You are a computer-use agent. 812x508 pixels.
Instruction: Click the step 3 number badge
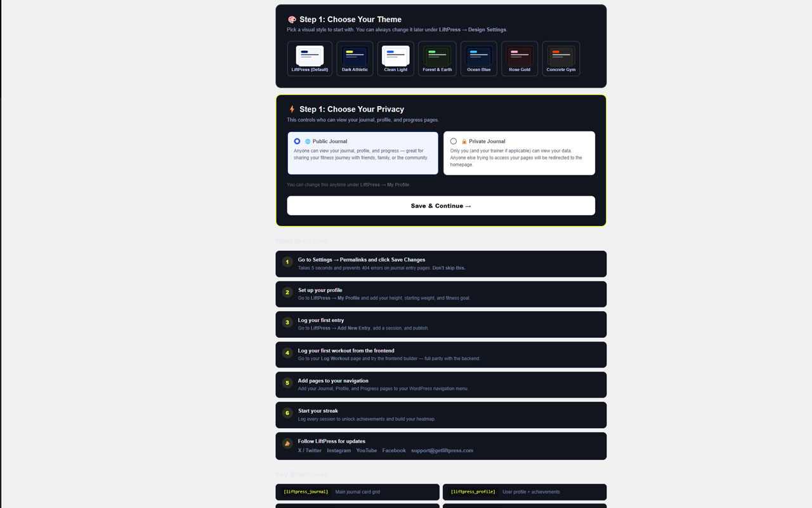[287, 323]
